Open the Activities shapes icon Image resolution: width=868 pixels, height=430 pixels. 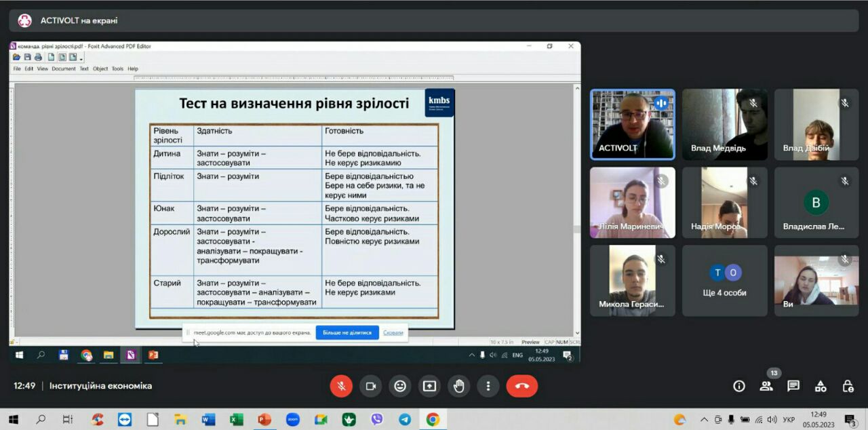[821, 386]
